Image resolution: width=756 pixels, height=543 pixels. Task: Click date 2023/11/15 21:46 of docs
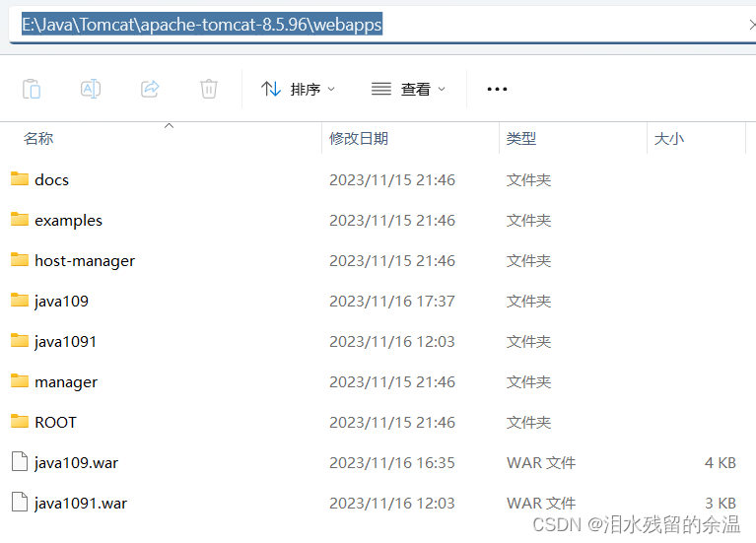click(392, 180)
